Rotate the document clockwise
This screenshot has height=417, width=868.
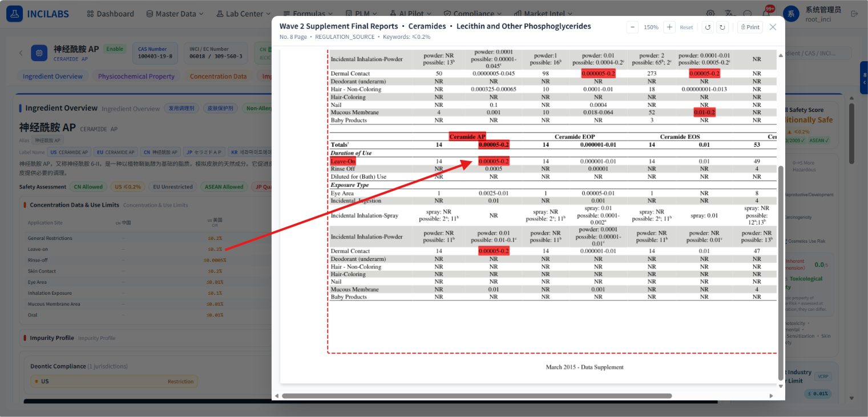(x=722, y=27)
